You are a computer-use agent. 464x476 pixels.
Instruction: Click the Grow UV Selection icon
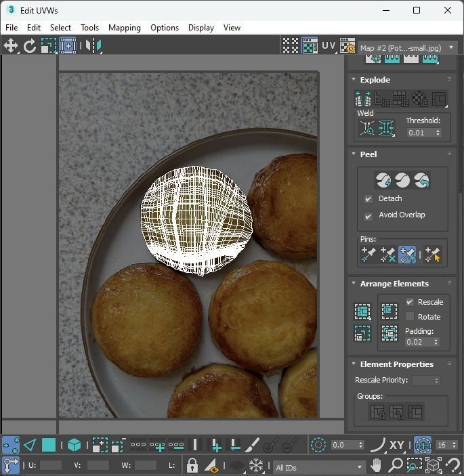coord(100,446)
